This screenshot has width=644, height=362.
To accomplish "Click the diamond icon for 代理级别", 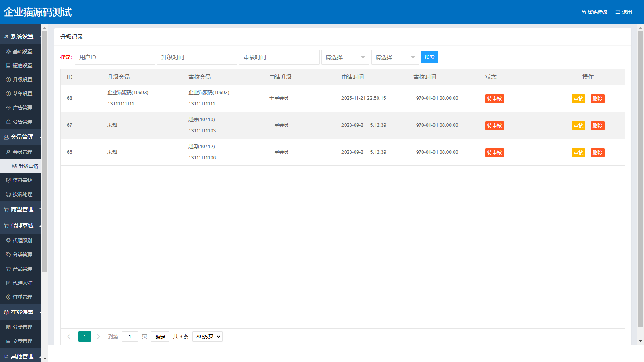I will point(8,241).
